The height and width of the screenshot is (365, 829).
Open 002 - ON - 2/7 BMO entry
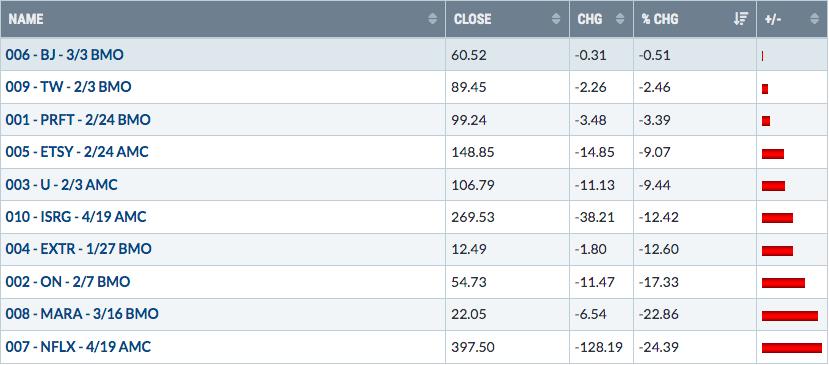coord(68,282)
